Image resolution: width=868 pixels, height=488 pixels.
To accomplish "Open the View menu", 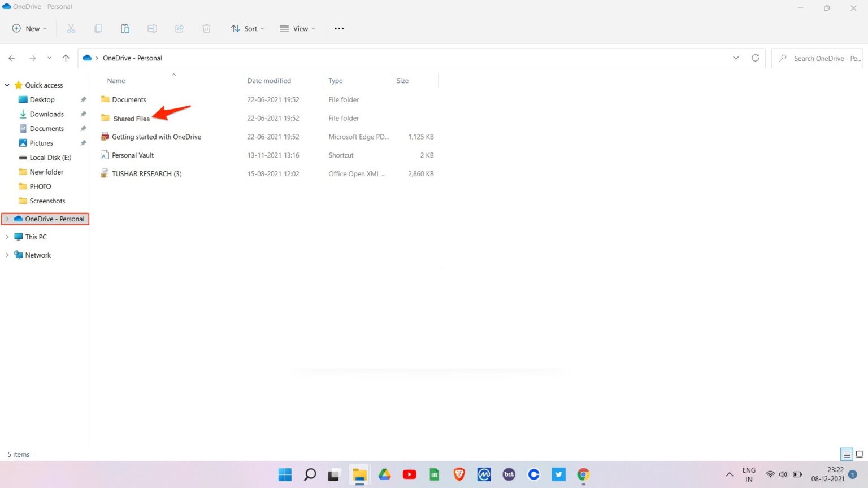I will click(x=297, y=28).
